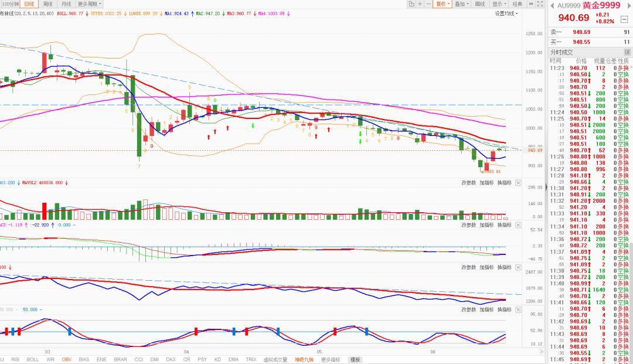
Task: Switch to the 周线 weekly tab
Action: click(x=48, y=4)
